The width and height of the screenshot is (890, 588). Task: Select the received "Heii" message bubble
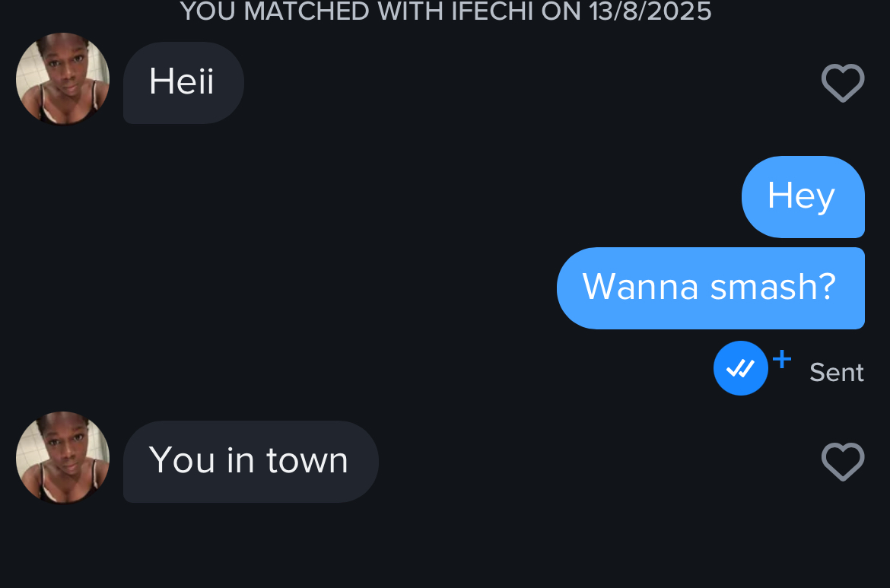(184, 83)
